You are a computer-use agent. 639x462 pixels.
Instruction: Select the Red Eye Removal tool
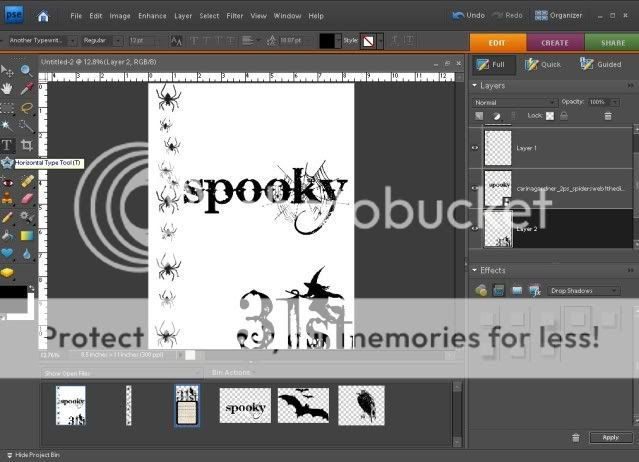[x=7, y=182]
